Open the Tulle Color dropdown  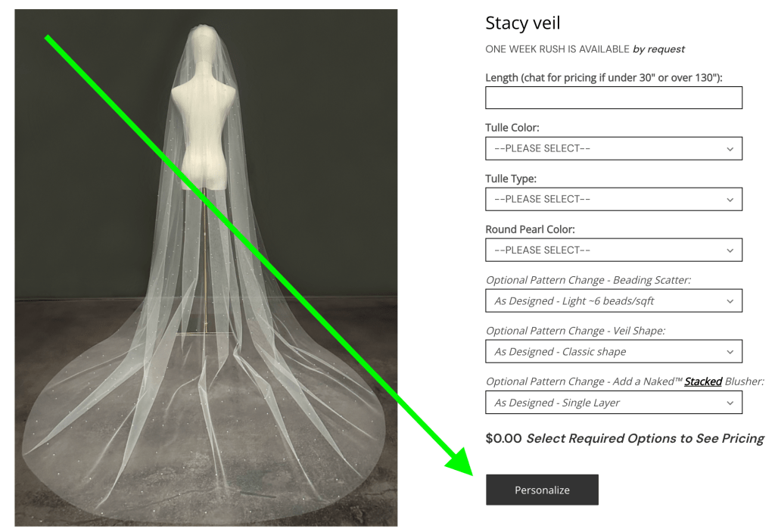(x=613, y=148)
